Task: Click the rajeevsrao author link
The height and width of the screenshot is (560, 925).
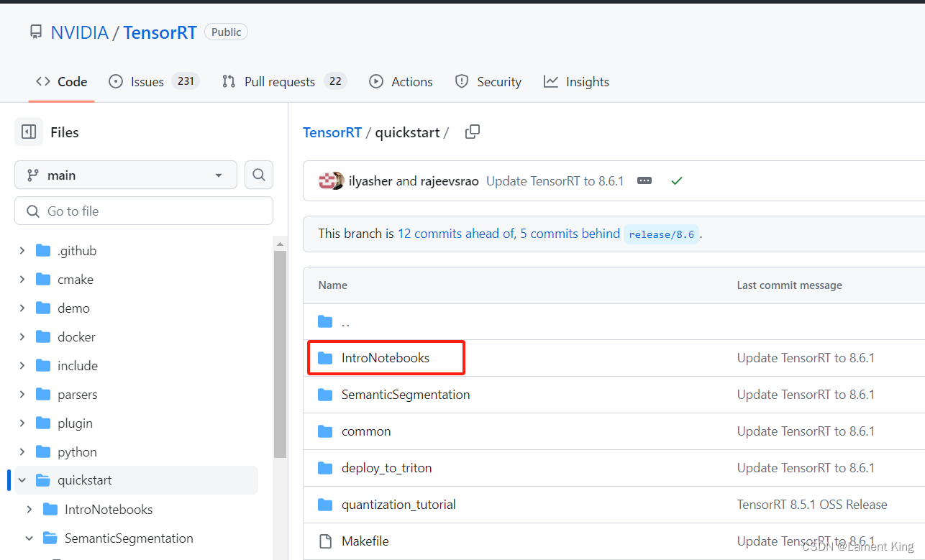Action: point(450,181)
